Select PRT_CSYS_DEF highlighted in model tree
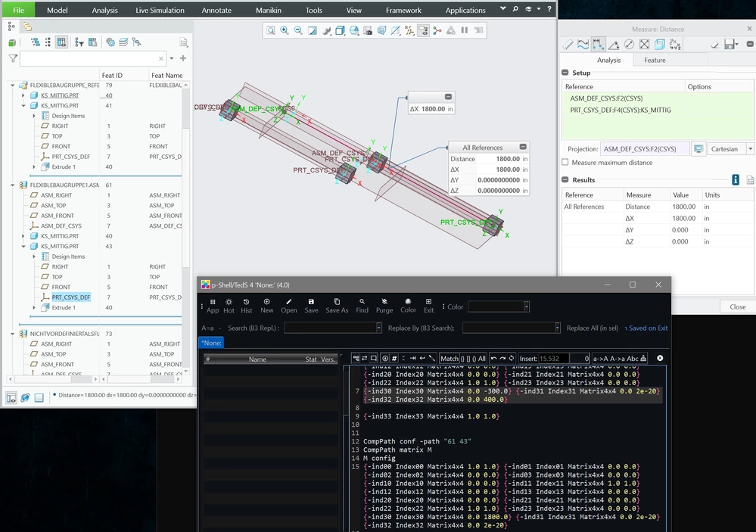 click(71, 297)
